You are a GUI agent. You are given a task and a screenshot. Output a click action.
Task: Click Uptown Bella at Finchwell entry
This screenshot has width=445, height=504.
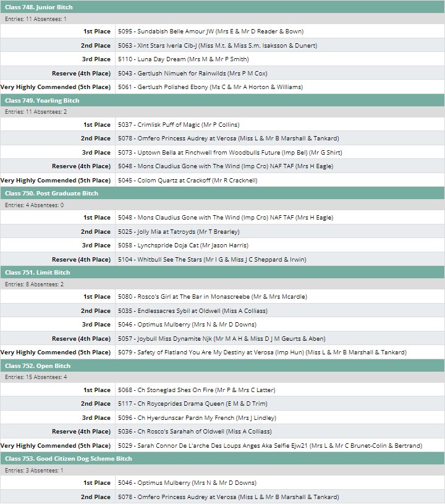point(230,153)
